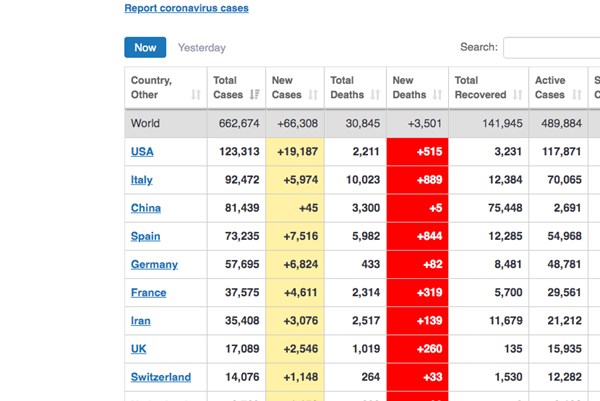600x401 pixels.
Task: Click the Search input field
Action: click(x=550, y=47)
